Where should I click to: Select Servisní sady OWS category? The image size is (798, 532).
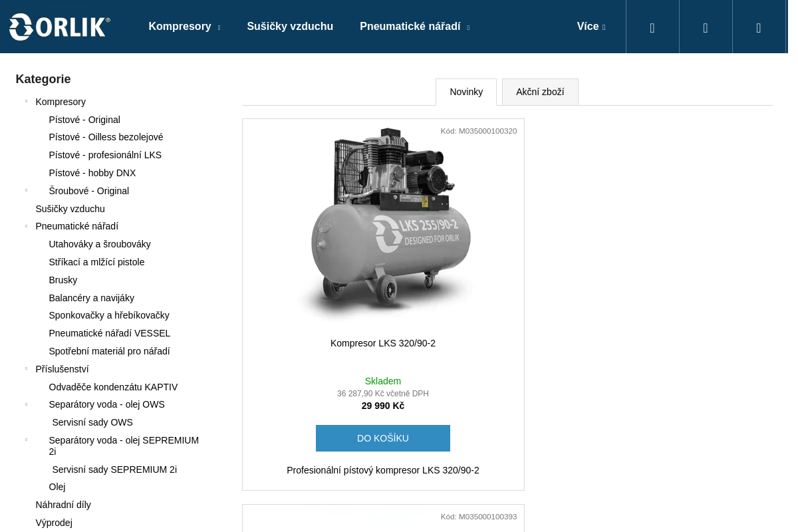click(92, 422)
